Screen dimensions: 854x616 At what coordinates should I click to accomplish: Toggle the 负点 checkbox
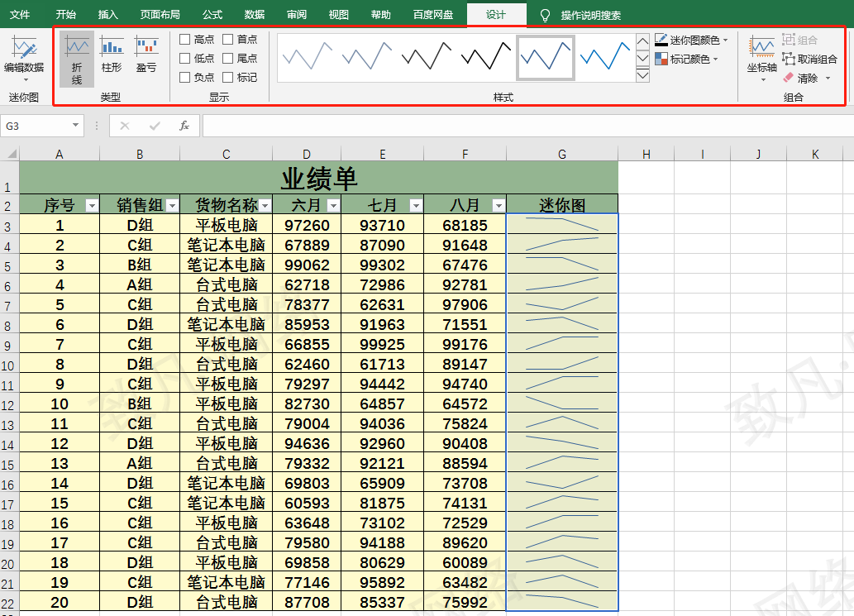click(x=184, y=78)
